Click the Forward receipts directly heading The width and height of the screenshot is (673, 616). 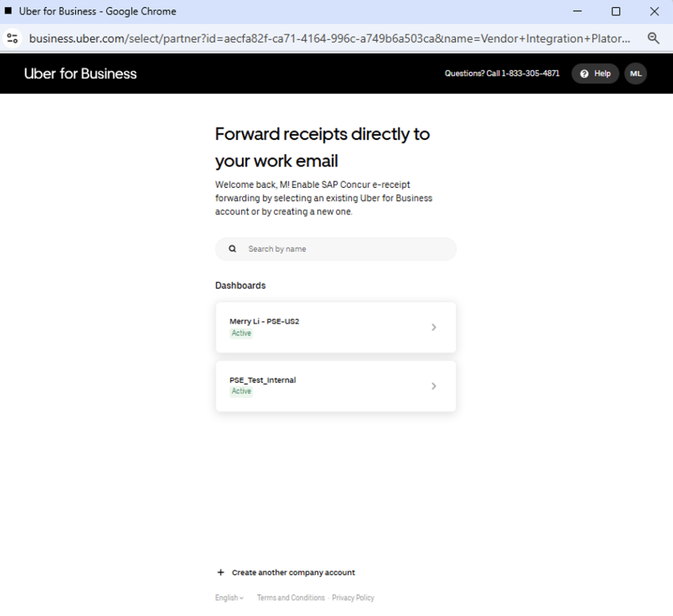tap(322, 147)
